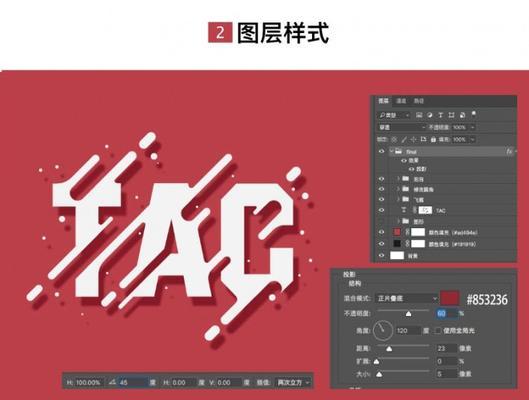The image size is (529, 400).
Task: Filter layers by adjustment layer icon
Action: (x=429, y=115)
